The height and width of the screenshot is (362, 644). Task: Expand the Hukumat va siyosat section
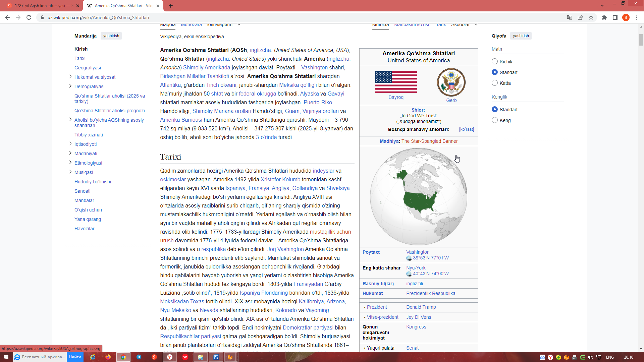tap(70, 77)
